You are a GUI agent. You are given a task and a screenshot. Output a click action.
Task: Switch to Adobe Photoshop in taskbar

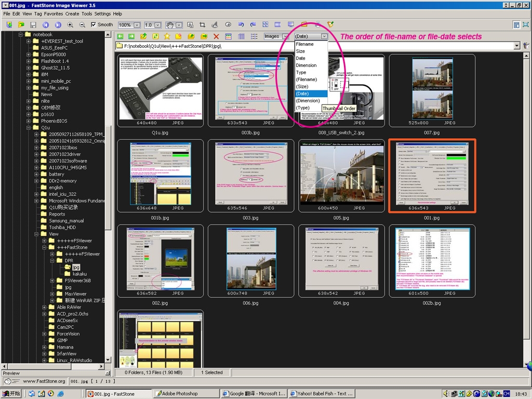click(x=184, y=394)
